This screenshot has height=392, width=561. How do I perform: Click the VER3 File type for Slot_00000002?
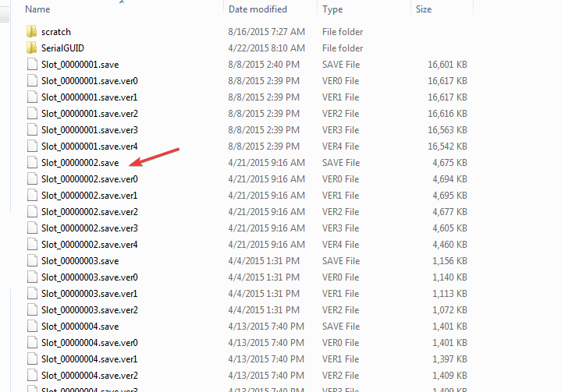(x=340, y=228)
